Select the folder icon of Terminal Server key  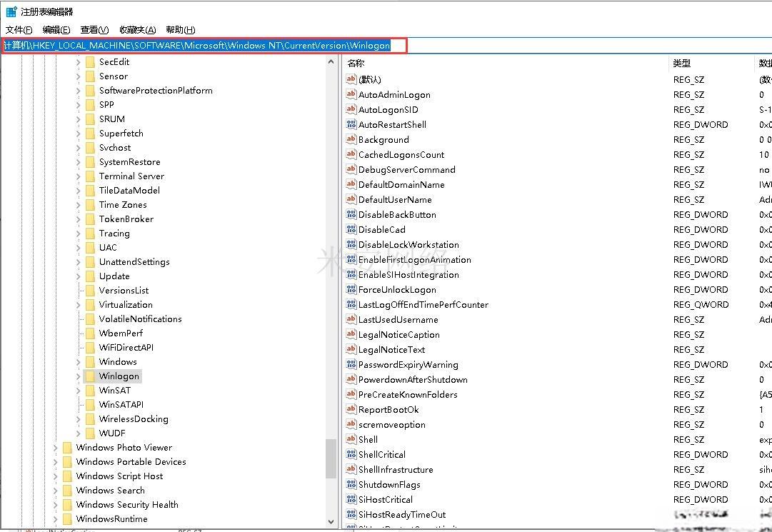pyautogui.click(x=90, y=176)
